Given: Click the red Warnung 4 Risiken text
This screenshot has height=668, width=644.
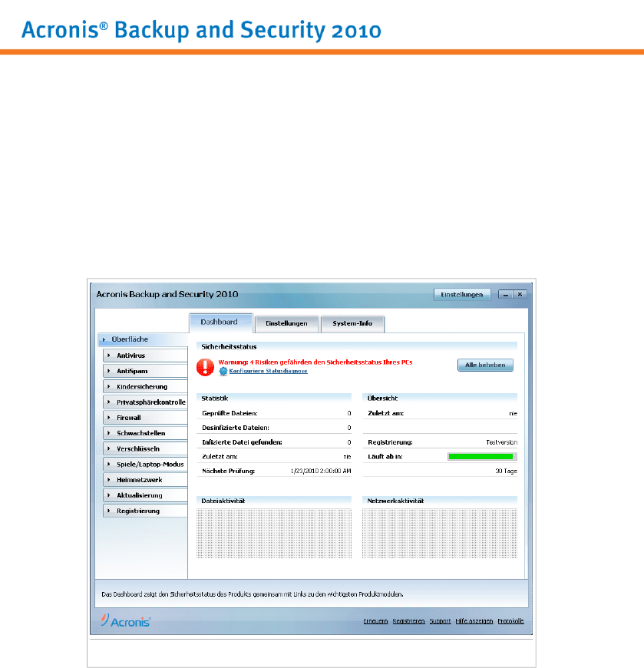Looking at the screenshot, I should [315, 362].
